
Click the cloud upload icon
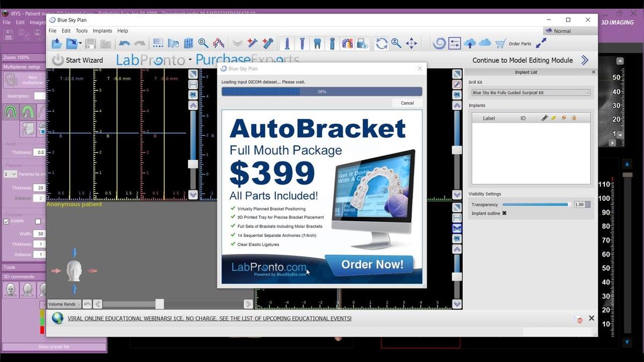[x=470, y=44]
